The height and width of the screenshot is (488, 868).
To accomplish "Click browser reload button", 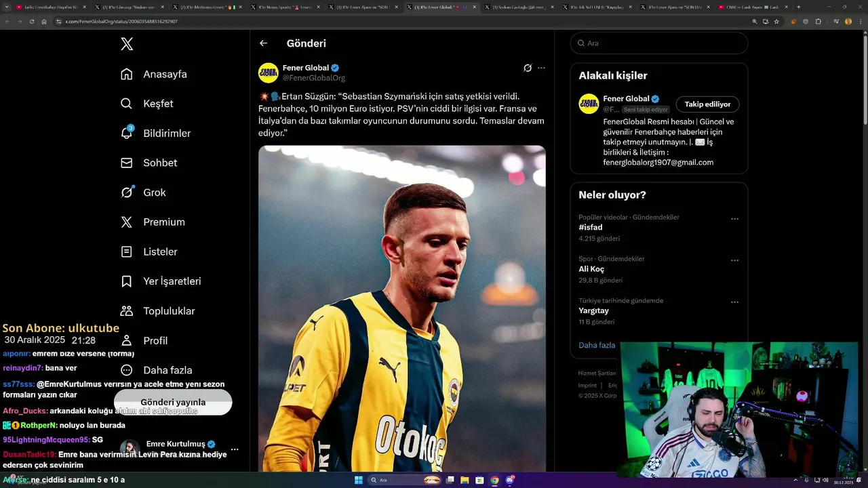I will [32, 22].
